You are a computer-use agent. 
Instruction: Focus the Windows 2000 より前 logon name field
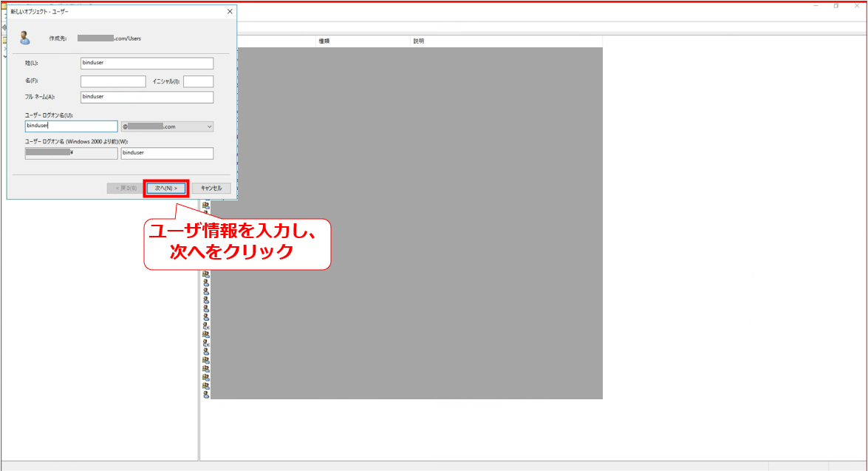167,153
